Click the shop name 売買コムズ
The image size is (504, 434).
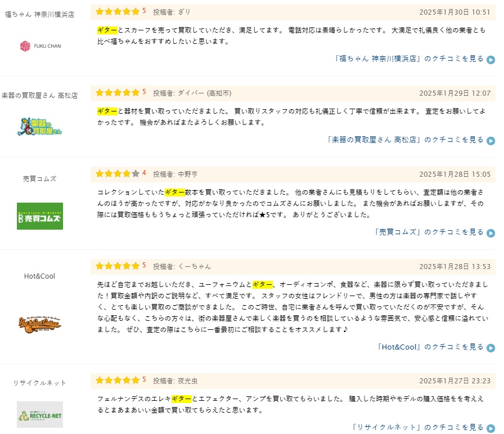39,178
